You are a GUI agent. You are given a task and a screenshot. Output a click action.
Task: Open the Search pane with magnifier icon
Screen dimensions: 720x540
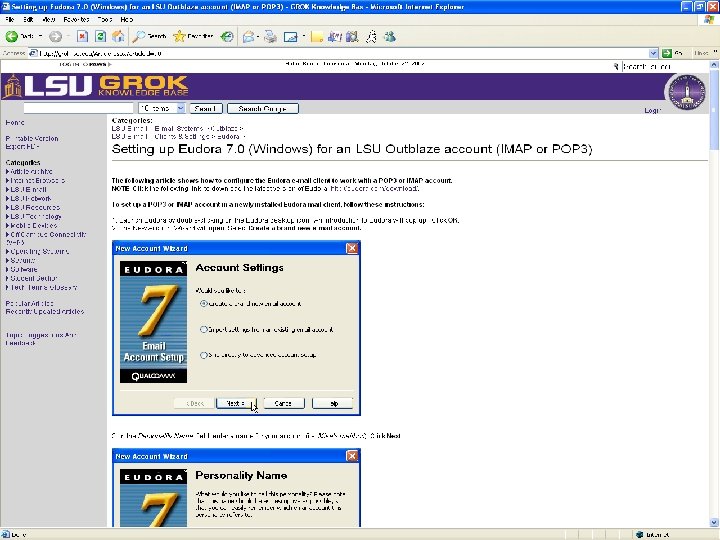click(138, 36)
